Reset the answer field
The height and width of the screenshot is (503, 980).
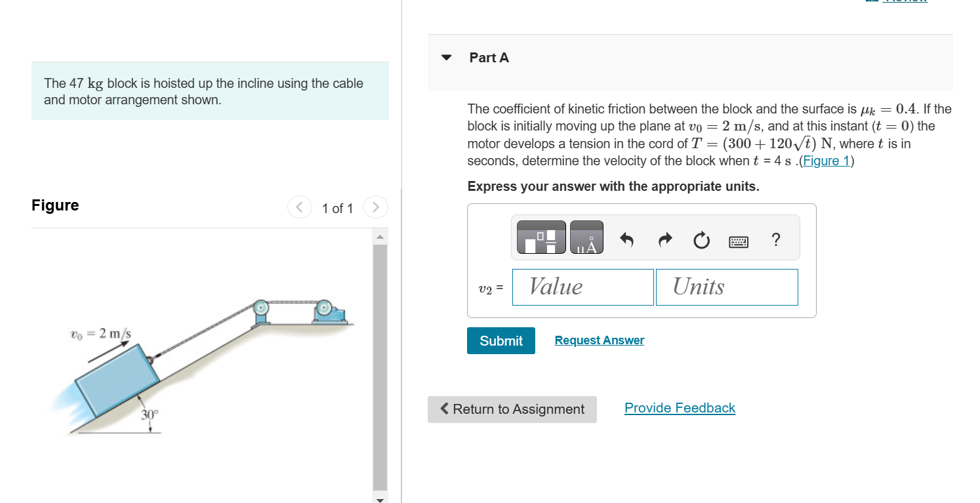tap(701, 239)
